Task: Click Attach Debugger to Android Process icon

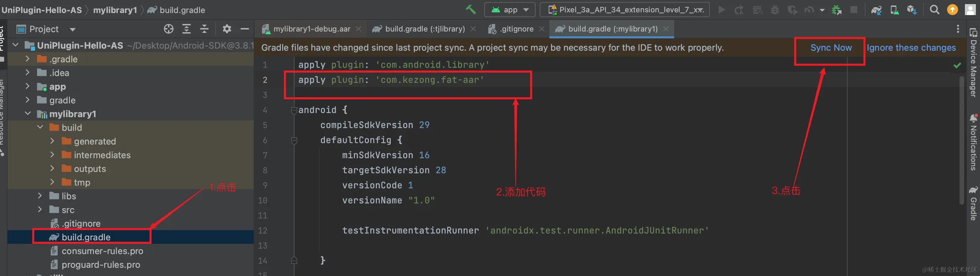Action: point(836,10)
